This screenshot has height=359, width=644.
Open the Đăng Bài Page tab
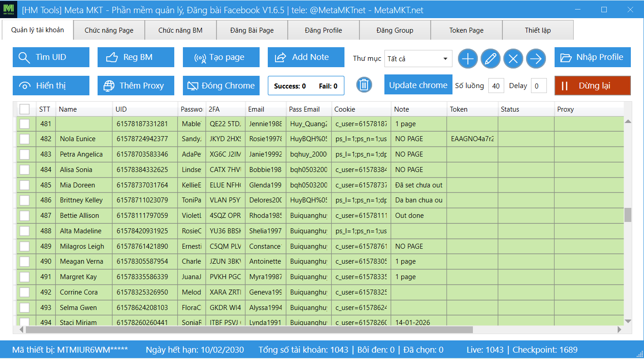[252, 30]
